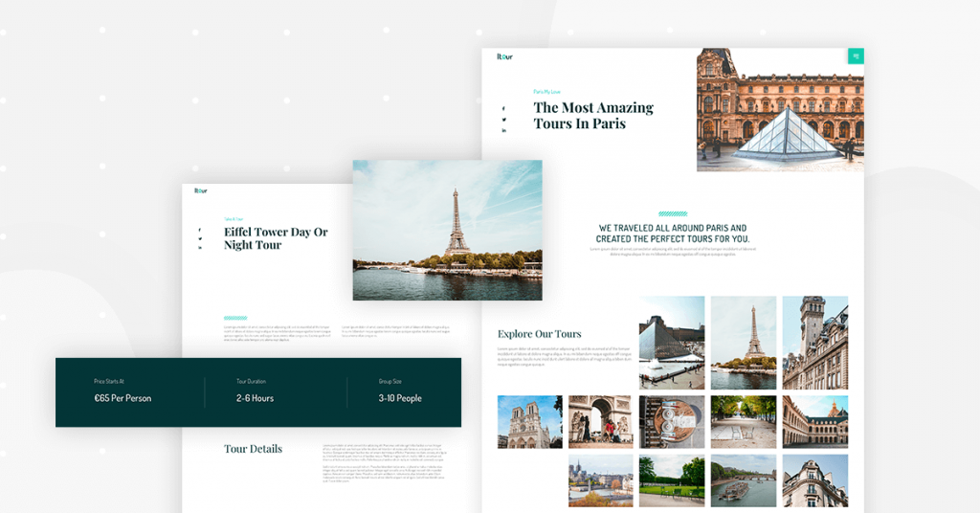The image size is (980, 513).
Task: Click the 'Eiffel Tower Day Or Night Tour' title
Action: click(x=276, y=238)
